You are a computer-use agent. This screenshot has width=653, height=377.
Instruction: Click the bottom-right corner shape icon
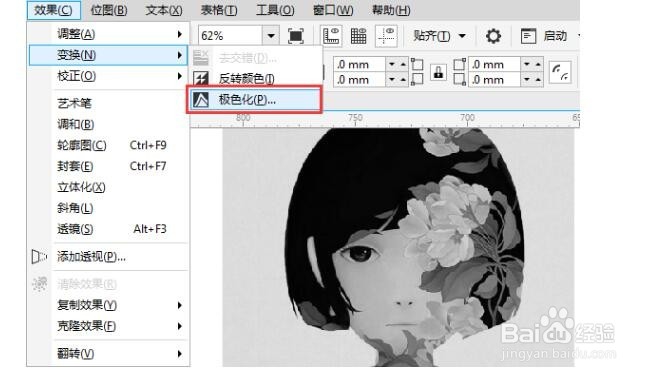tap(459, 80)
